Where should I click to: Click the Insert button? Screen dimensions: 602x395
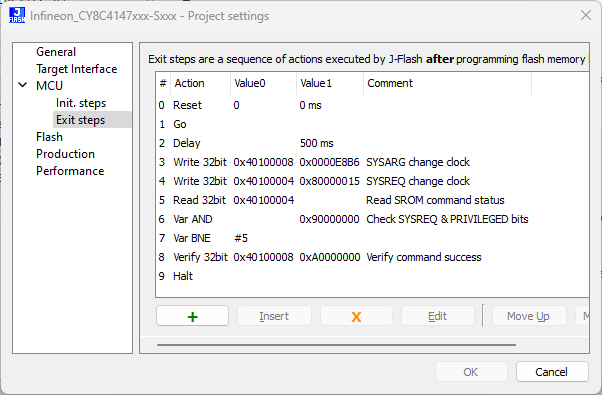(274, 316)
